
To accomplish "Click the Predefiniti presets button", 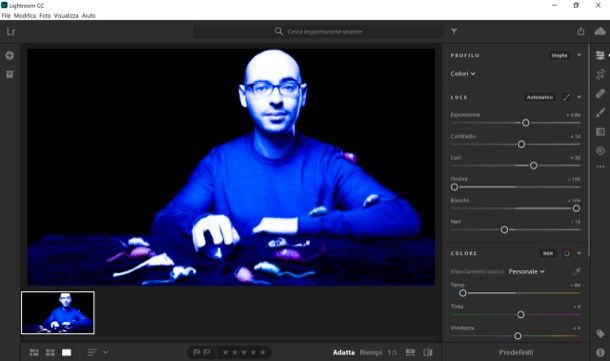I will [x=516, y=352].
